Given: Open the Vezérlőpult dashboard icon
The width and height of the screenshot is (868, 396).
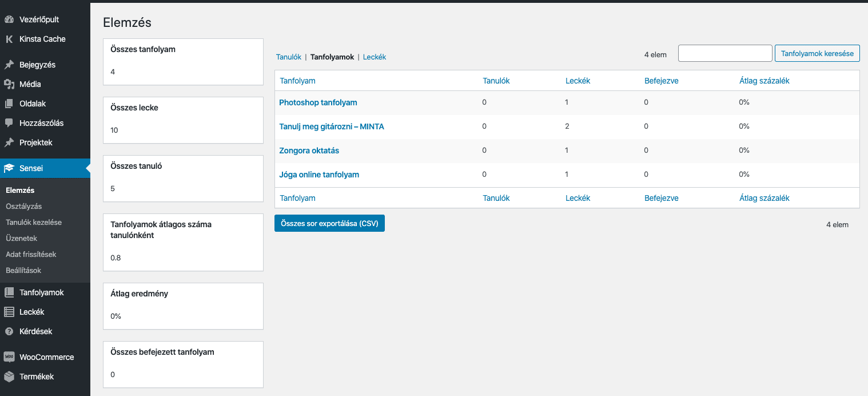Looking at the screenshot, I should (9, 19).
